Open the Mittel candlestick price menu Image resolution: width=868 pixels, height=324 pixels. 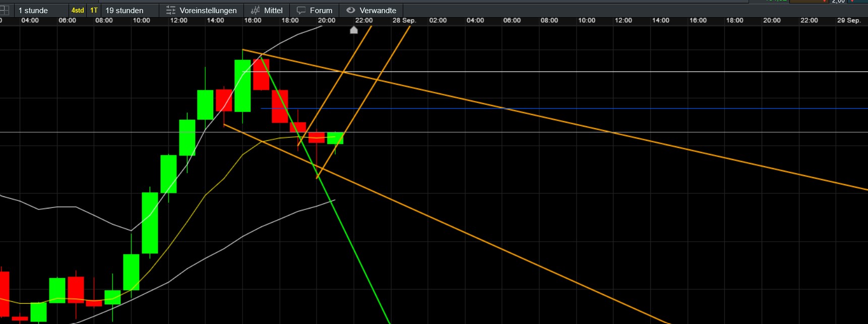click(267, 10)
